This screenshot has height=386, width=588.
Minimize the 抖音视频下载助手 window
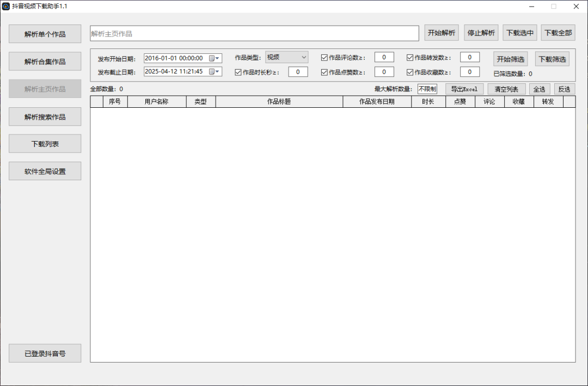coord(532,7)
